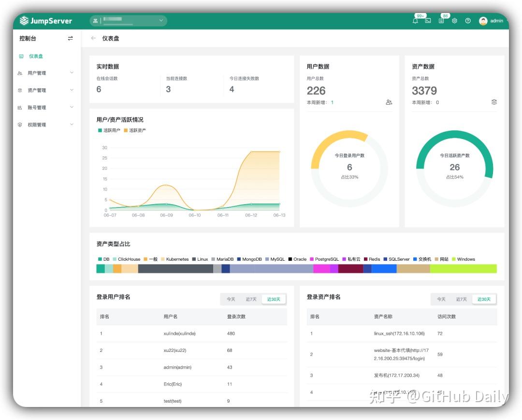Open the help question mark icon
This screenshot has width=522, height=420.
click(468, 21)
